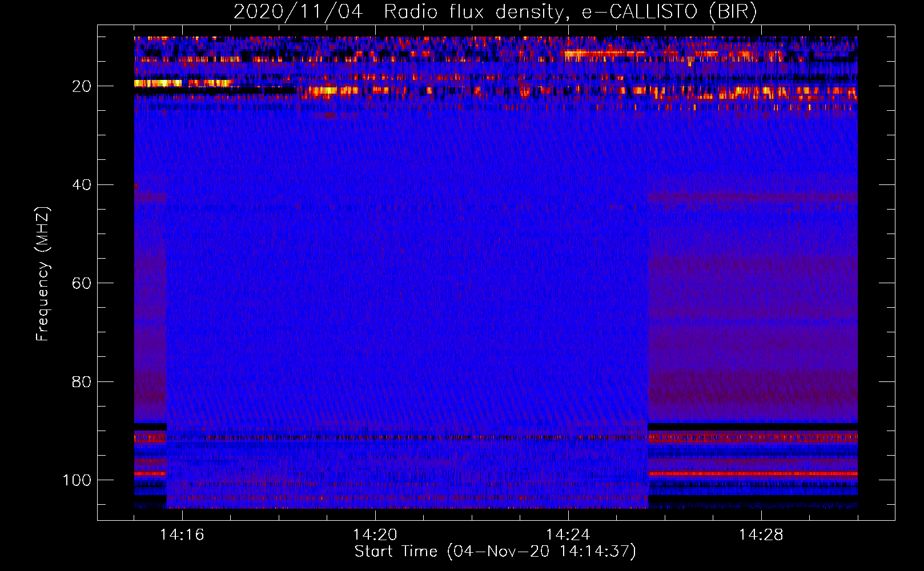Click the '80' frequency tick label
The height and width of the screenshot is (571, 924).
click(x=82, y=381)
